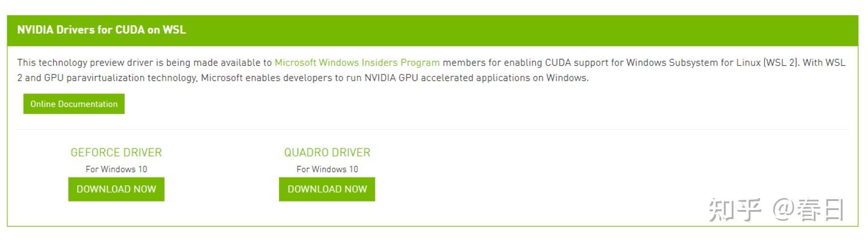Click the GEFORCE DRIVER heading

(116, 152)
